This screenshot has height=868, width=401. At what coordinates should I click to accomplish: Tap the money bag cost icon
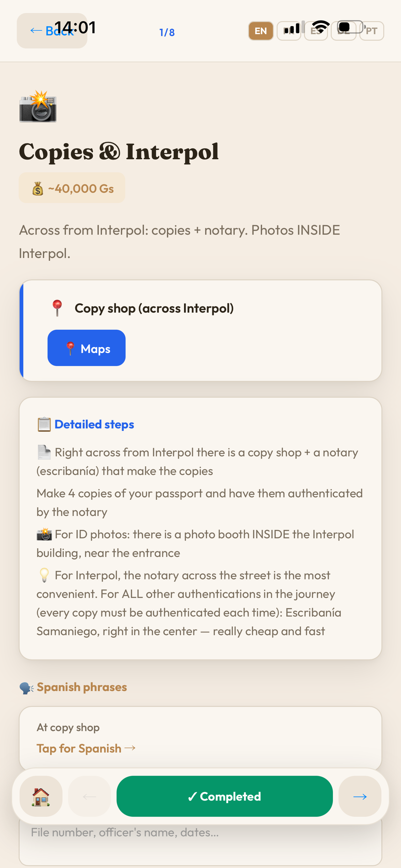37,188
